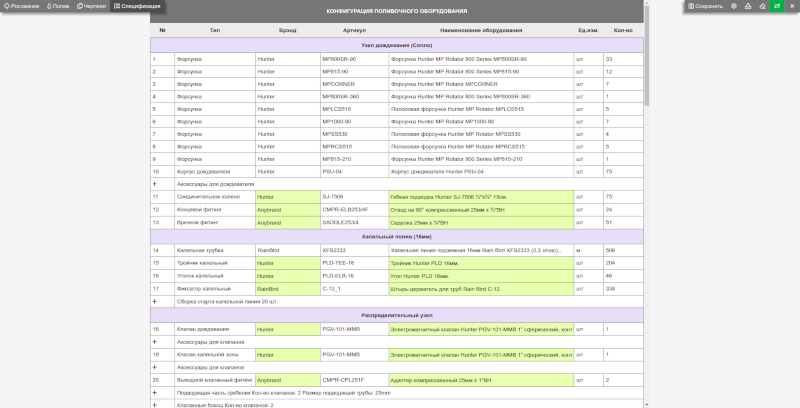Viewport: 800px width, 408px height.
Task: Toggle the green swap arrows button
Action: [x=777, y=6]
